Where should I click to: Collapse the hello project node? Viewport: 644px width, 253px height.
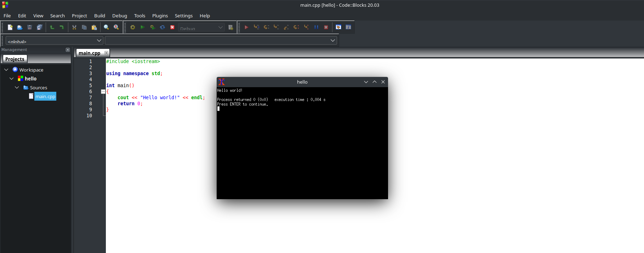point(12,79)
